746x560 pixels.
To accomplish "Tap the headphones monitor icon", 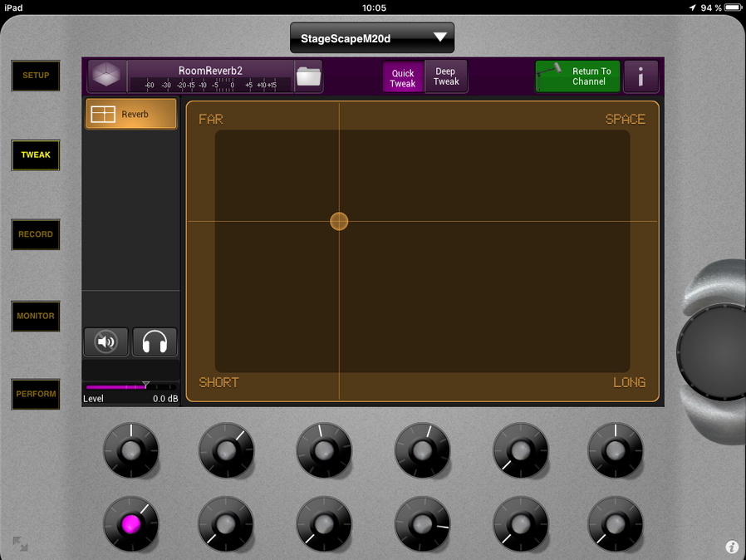I will tap(155, 341).
